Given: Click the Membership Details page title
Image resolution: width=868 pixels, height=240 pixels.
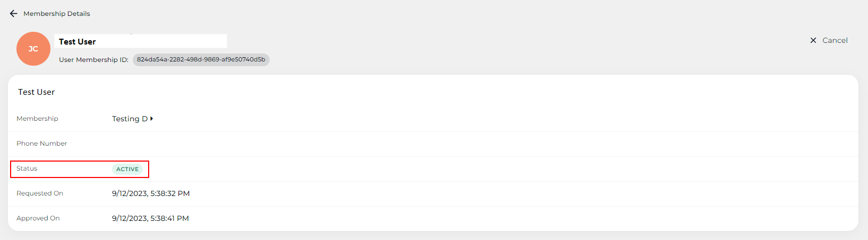Looking at the screenshot, I should click(57, 14).
